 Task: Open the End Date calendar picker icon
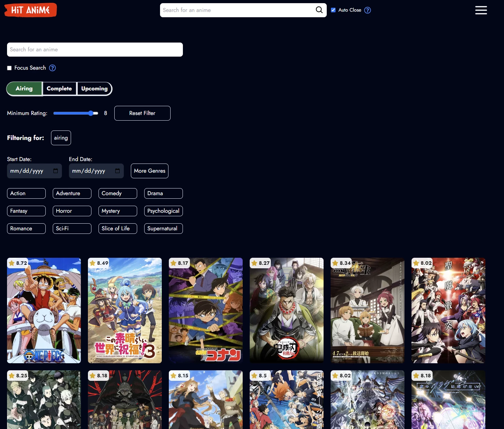117,171
